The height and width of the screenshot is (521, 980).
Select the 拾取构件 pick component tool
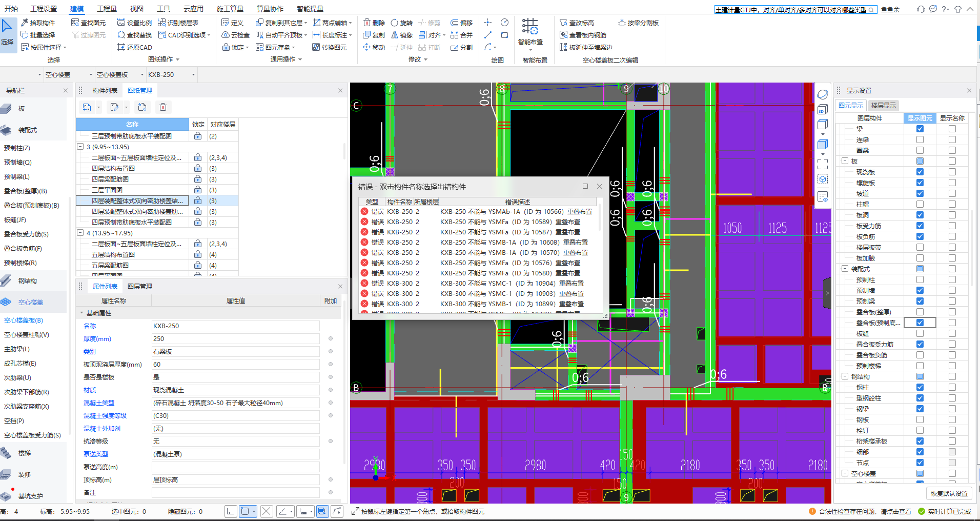38,23
